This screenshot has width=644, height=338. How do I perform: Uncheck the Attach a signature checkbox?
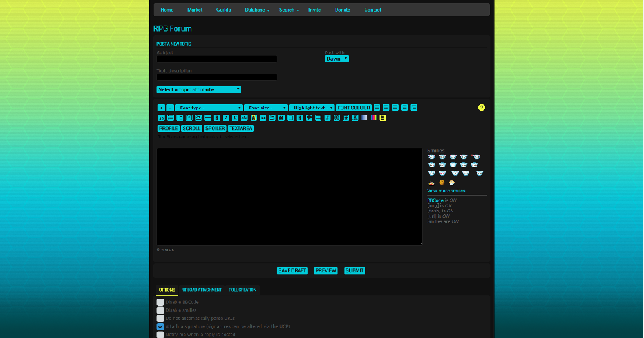160,326
